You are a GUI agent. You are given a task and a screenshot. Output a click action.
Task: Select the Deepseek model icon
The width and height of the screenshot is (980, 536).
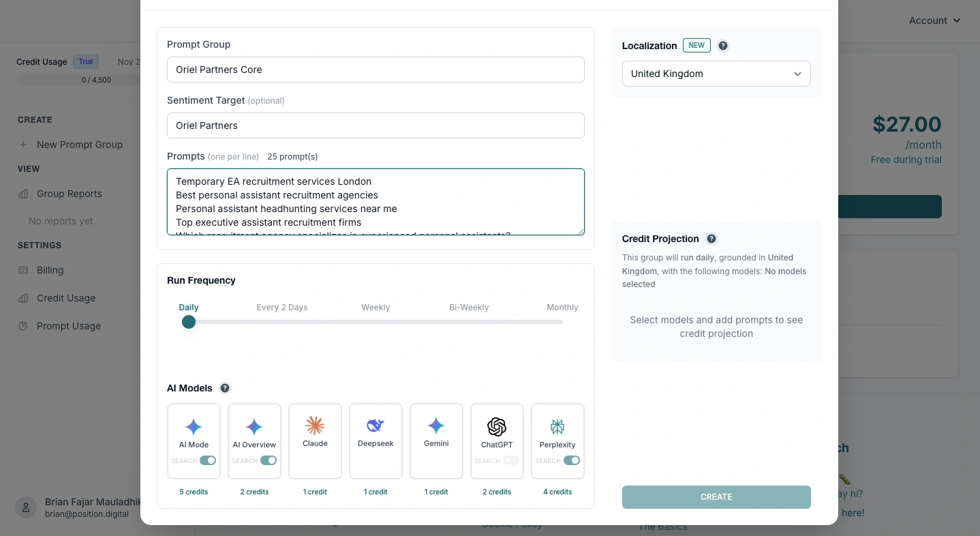376,426
